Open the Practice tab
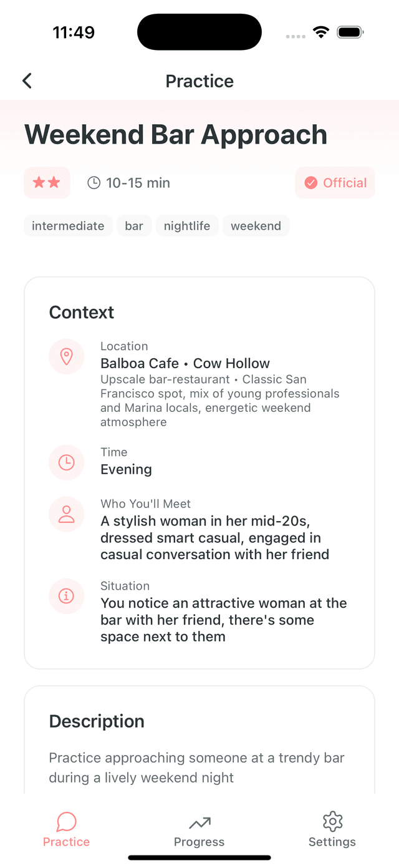399x868 pixels. click(x=66, y=830)
